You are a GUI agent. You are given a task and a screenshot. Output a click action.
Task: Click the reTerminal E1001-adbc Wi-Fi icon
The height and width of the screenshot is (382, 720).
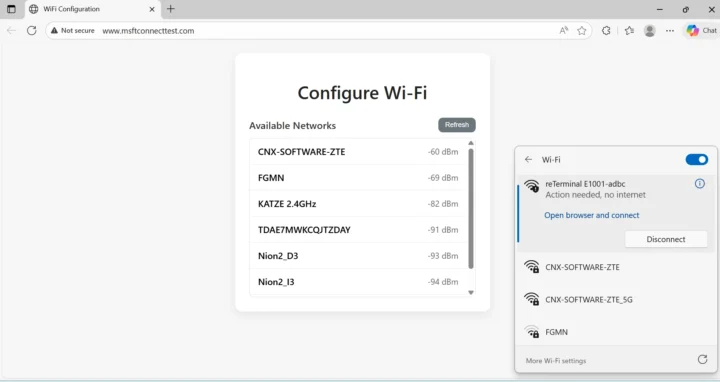pos(532,186)
